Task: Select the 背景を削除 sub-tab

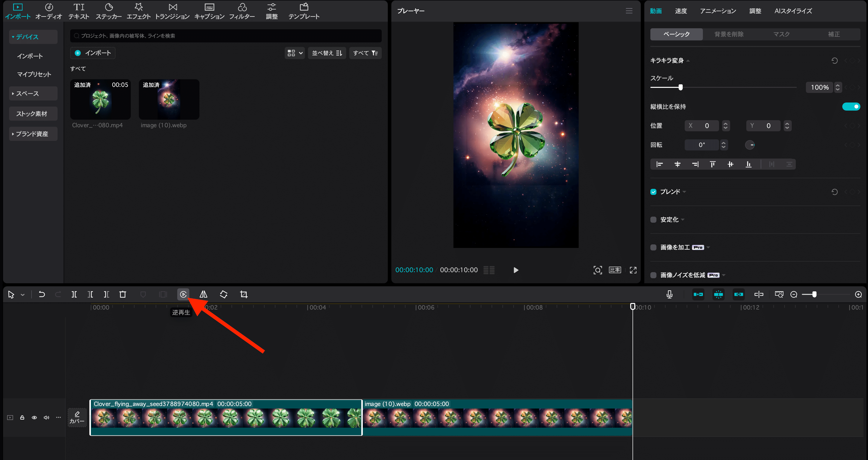Action: click(729, 34)
